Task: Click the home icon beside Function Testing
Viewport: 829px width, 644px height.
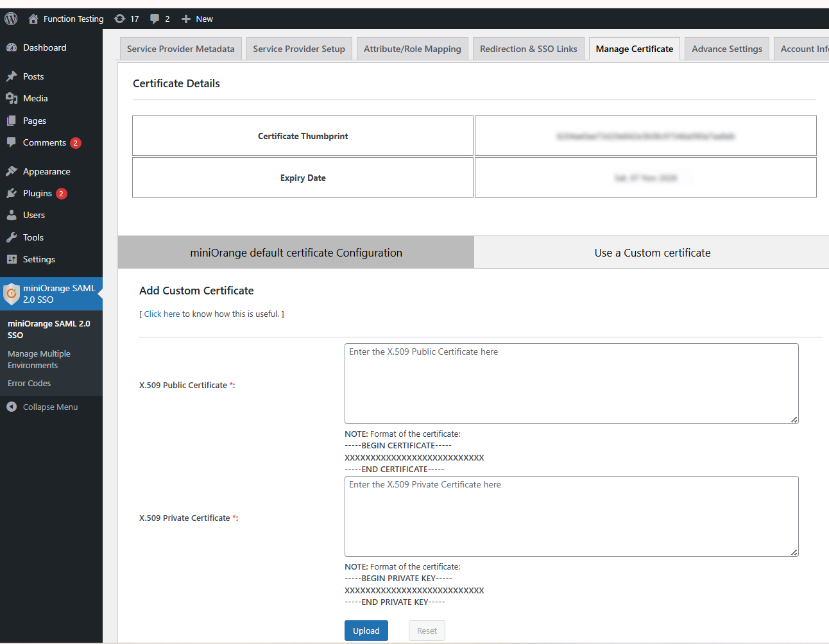Action: click(33, 19)
